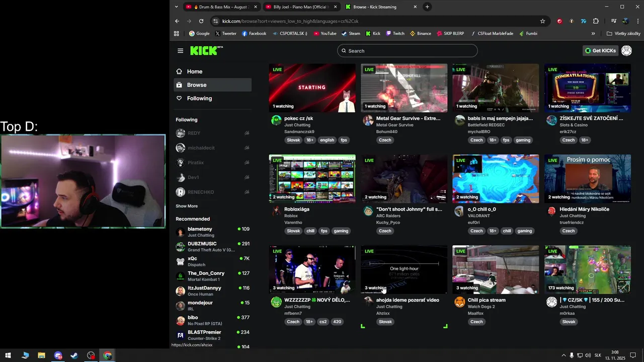Open the Browse sidebar item

(x=212, y=85)
